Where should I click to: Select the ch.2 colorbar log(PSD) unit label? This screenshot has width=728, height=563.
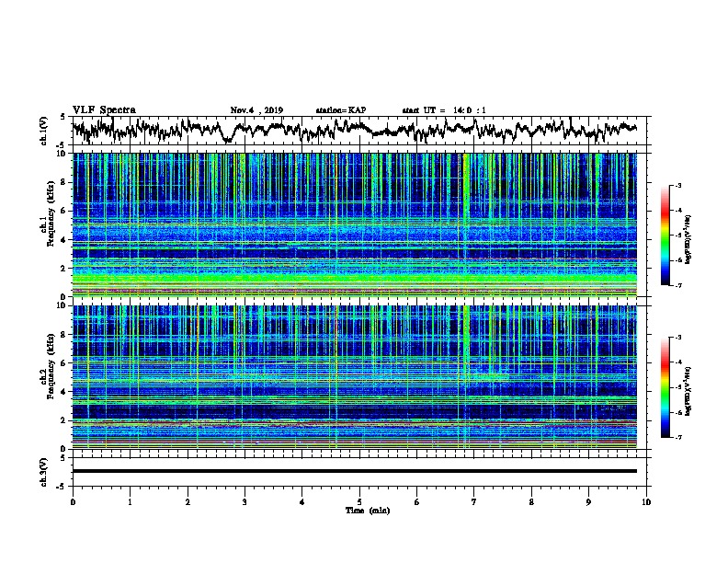pos(688,391)
